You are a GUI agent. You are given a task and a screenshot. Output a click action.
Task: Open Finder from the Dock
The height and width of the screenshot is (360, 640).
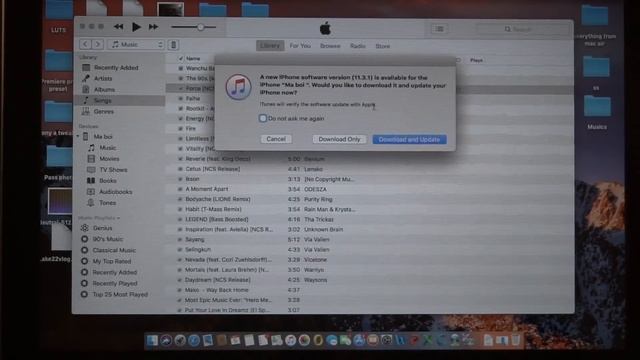click(x=152, y=340)
